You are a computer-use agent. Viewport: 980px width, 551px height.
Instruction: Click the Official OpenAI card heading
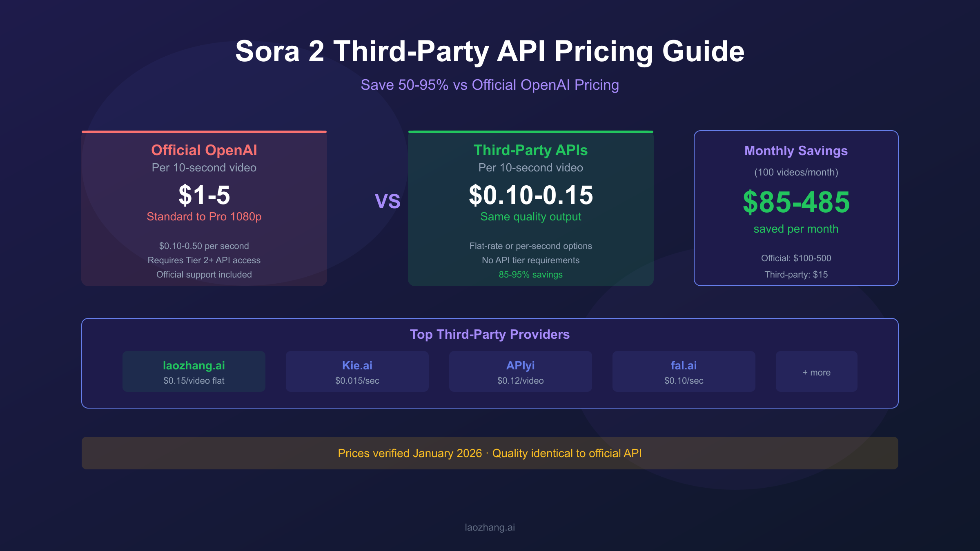[x=204, y=150]
